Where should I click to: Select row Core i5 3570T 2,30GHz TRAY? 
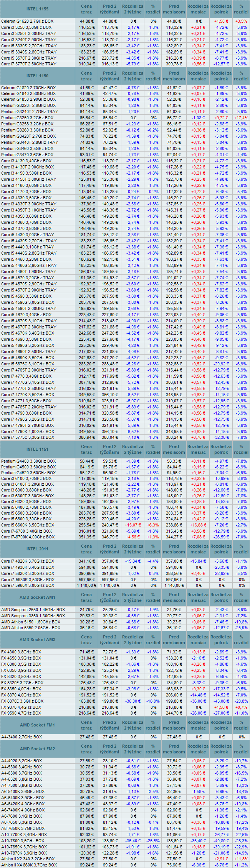tap(125, 58)
